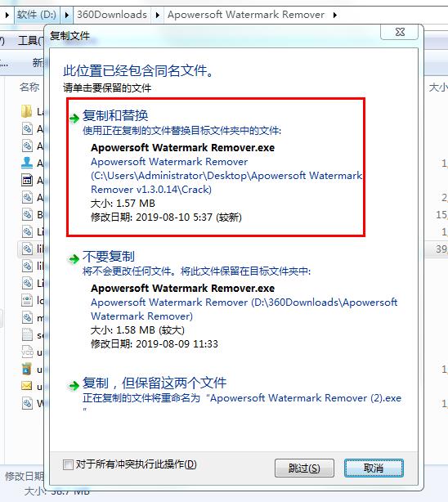Select the yellow folder icon in file list
This screenshot has height=502, width=448.
click(27, 111)
